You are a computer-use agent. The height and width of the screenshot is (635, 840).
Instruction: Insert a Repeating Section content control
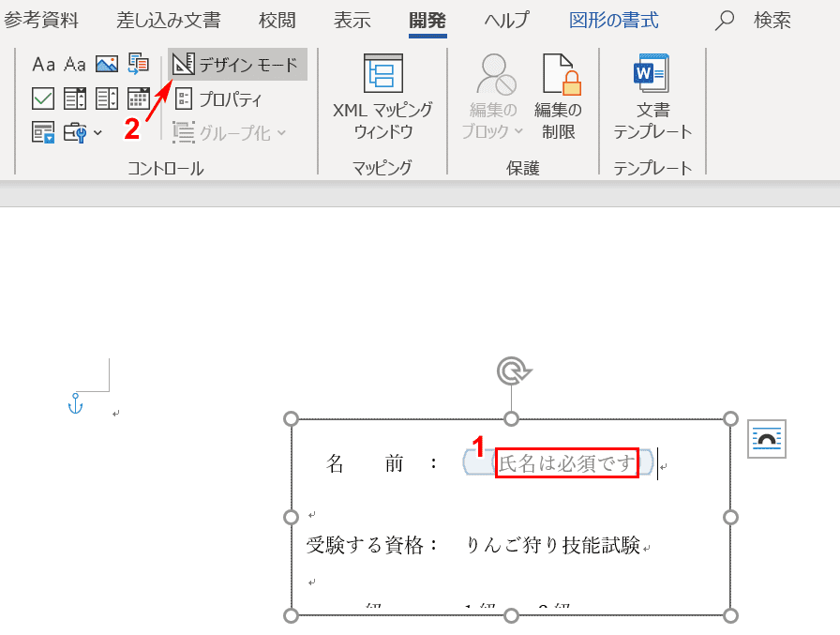(43, 132)
